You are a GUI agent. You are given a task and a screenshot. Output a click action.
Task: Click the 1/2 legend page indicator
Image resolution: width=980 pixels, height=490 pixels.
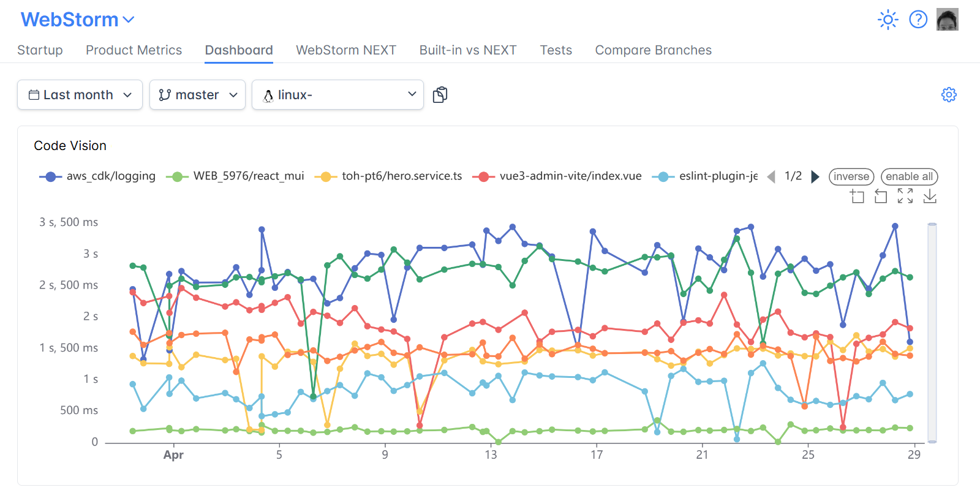click(x=793, y=176)
